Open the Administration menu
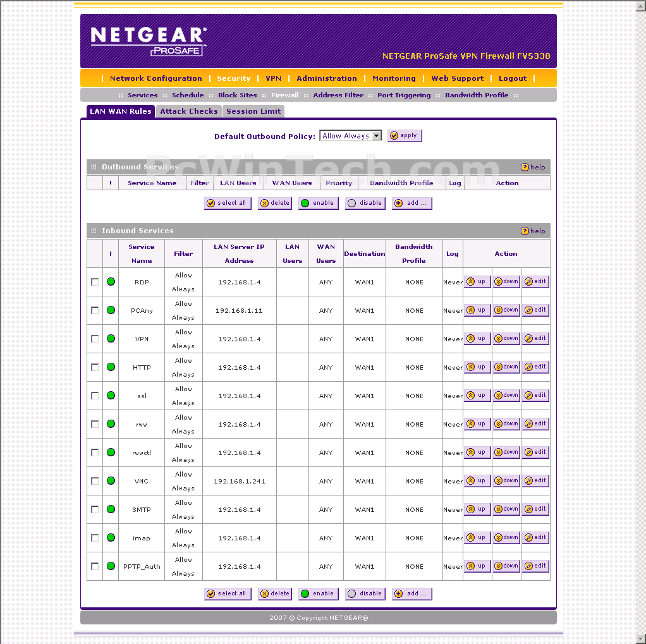Viewport: 646px width, 644px height. [x=327, y=78]
